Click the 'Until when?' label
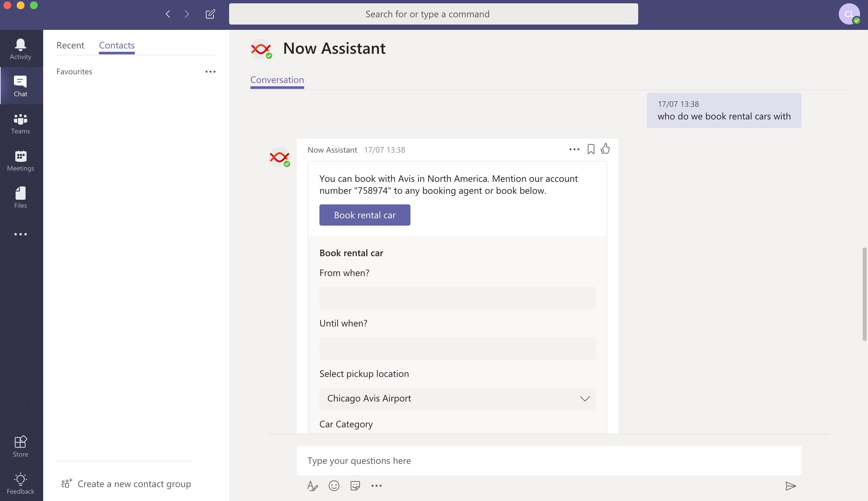868x501 pixels. [x=343, y=323]
